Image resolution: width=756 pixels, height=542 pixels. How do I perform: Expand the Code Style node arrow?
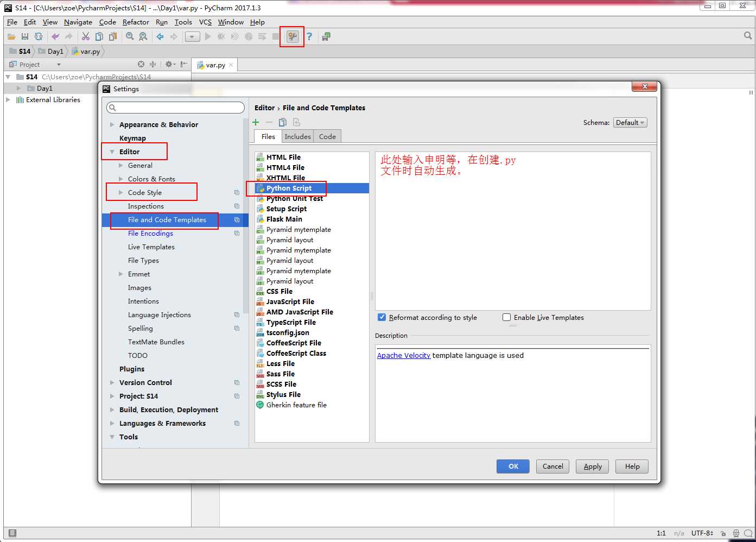[x=121, y=192]
